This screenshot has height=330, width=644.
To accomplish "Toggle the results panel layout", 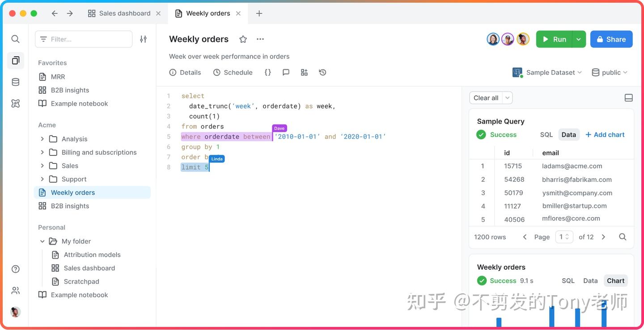I will click(628, 97).
